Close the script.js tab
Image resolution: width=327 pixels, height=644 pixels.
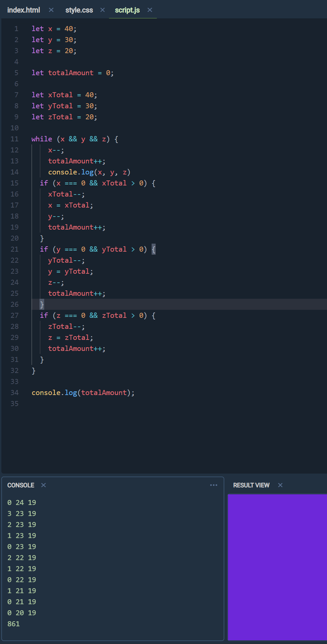[150, 10]
